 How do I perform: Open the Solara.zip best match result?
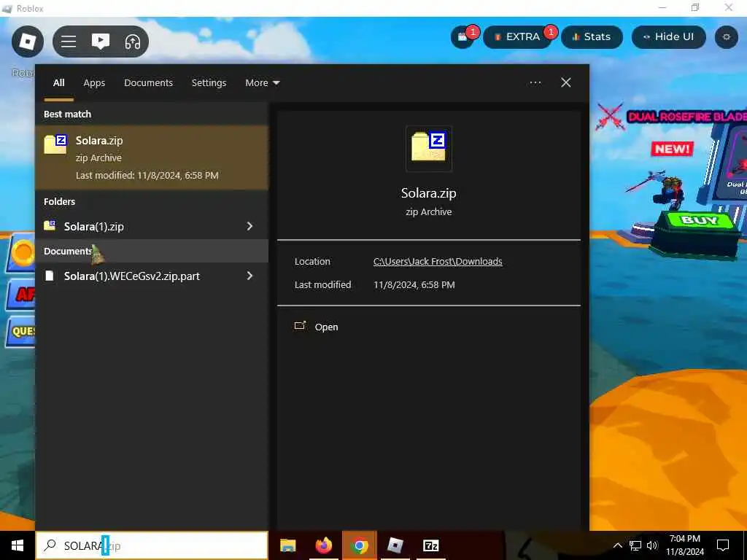pos(152,157)
